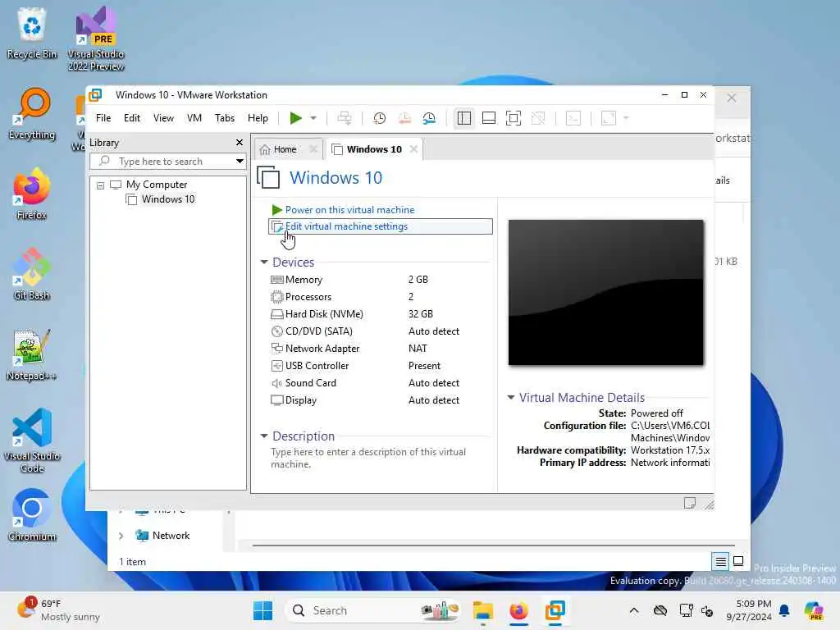Open the Help menu
Viewport: 840px width, 630px height.
tap(258, 118)
